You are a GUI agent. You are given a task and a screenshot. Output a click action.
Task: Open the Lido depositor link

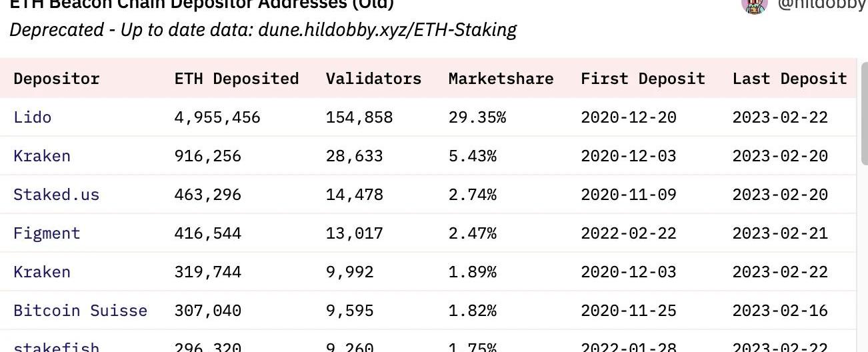32,117
